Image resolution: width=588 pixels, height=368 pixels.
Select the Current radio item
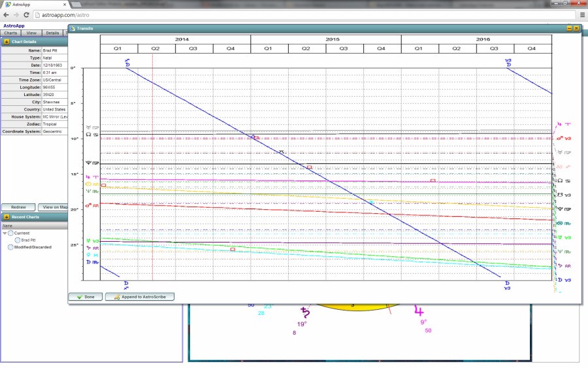pyautogui.click(x=11, y=233)
